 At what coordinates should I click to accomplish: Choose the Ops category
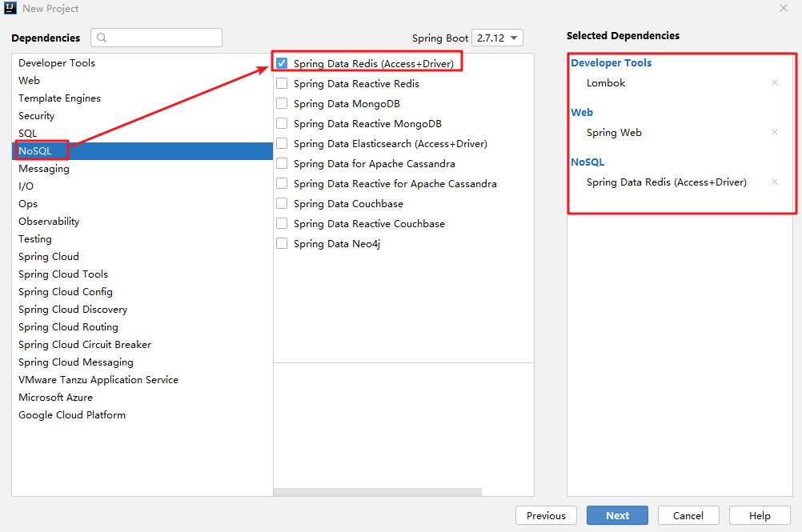[x=142, y=204]
